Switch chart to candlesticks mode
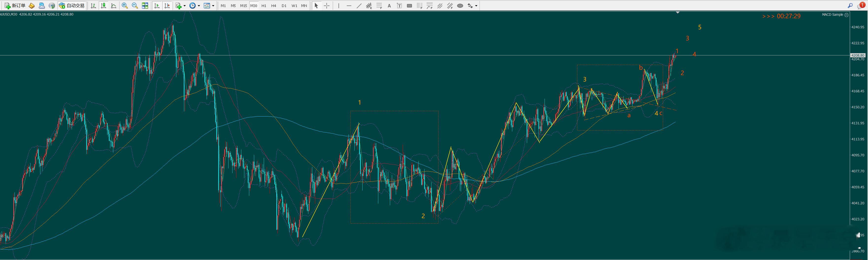Screen dimensions: 868x260 (x=103, y=6)
